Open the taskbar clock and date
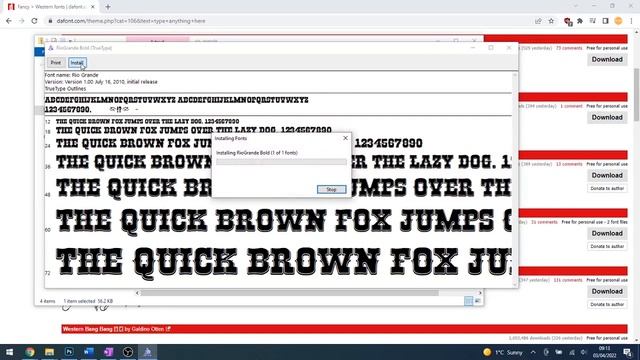640x360 pixels. (x=604, y=352)
